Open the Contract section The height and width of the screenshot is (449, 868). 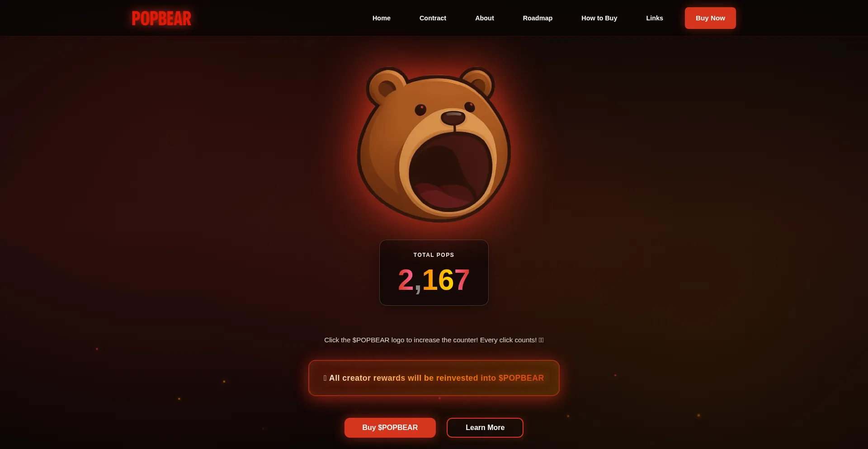433,18
